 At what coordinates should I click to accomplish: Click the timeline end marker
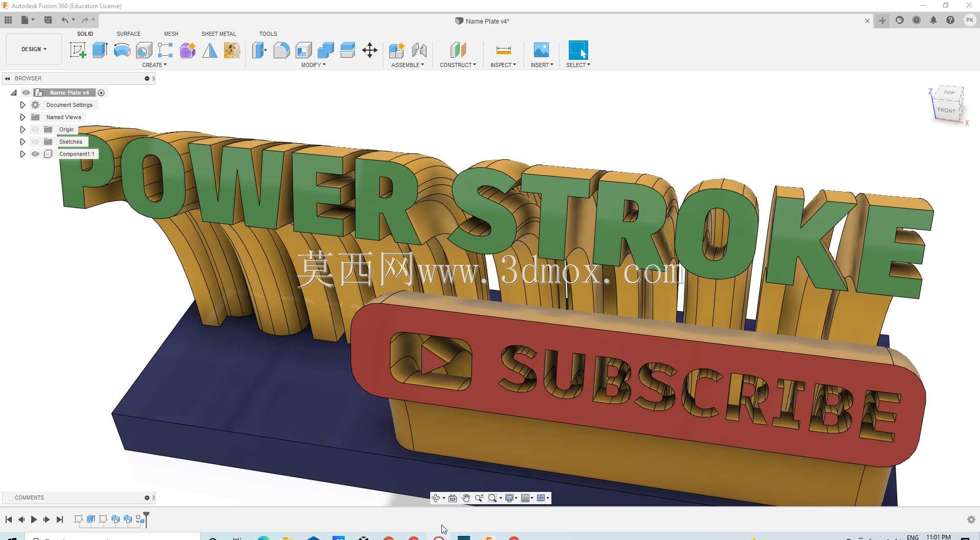(x=146, y=519)
